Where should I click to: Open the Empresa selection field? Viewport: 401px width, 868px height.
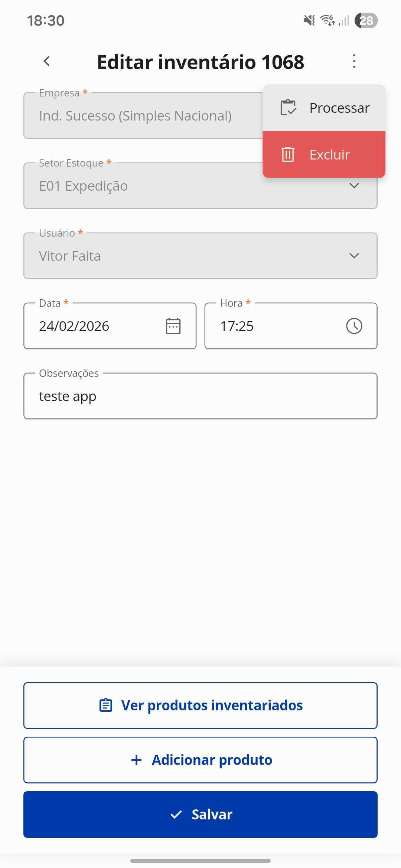[143, 115]
